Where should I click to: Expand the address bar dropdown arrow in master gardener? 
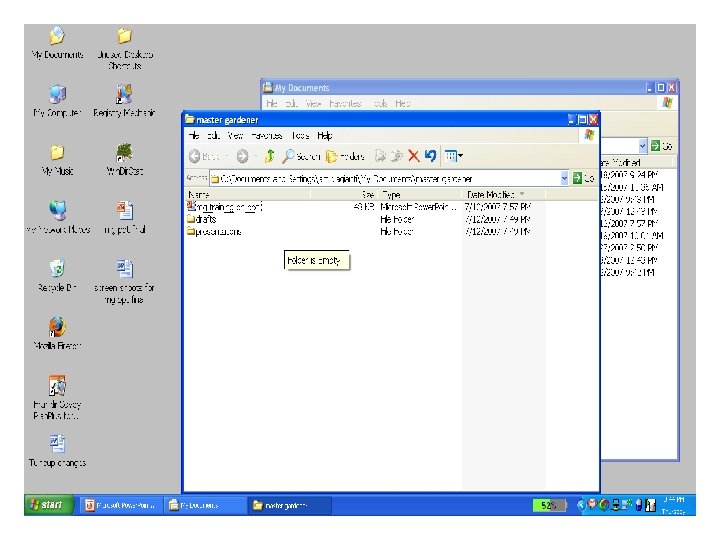(x=564, y=178)
